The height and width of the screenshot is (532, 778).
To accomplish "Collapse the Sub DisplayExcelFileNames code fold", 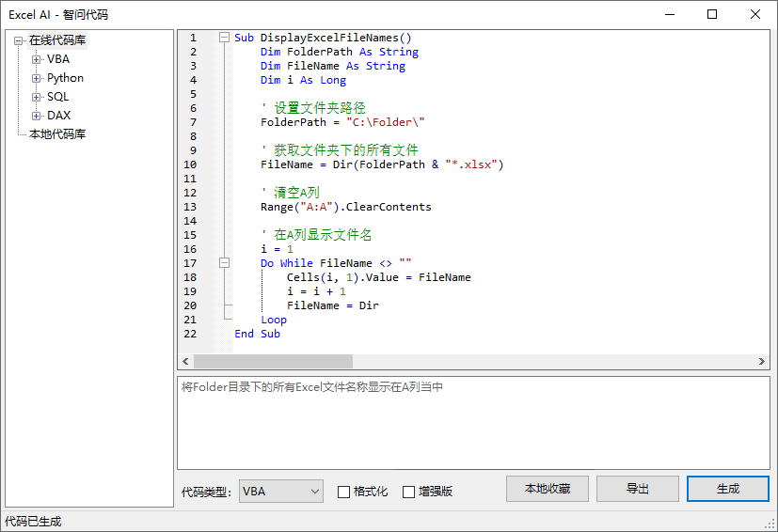I will click(x=224, y=38).
